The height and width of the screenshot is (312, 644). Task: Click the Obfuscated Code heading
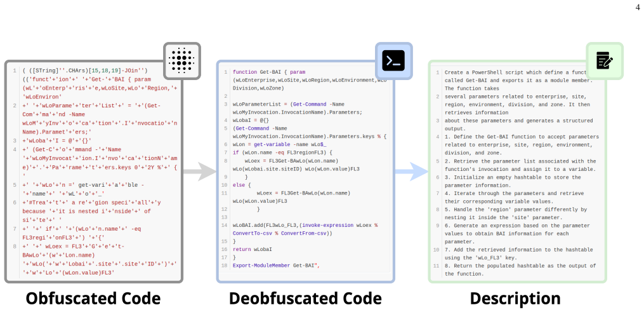pyautogui.click(x=93, y=299)
